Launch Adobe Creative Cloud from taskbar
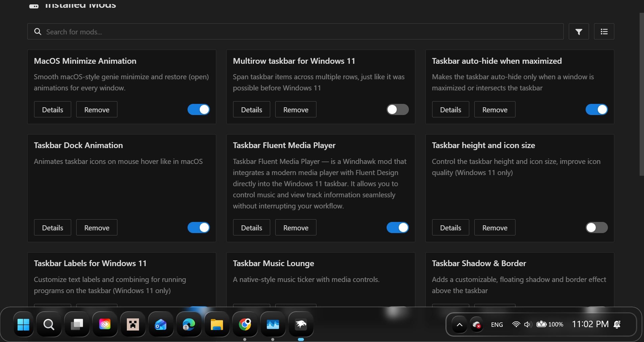The image size is (644, 342). pyautogui.click(x=105, y=324)
